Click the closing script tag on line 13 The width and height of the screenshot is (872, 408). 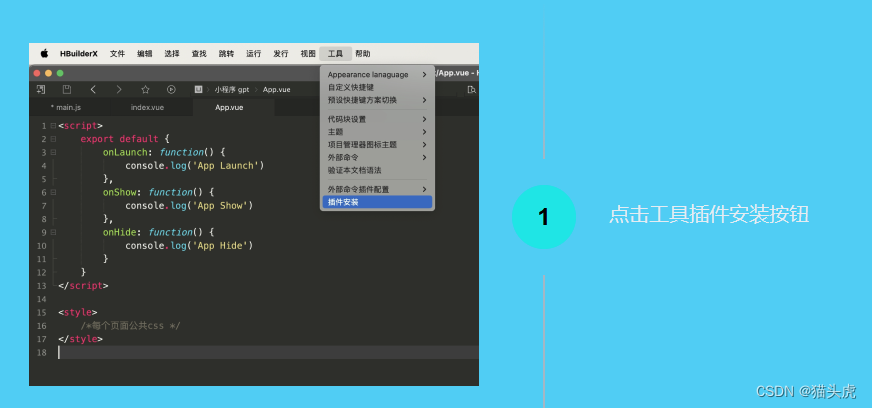[x=83, y=286]
